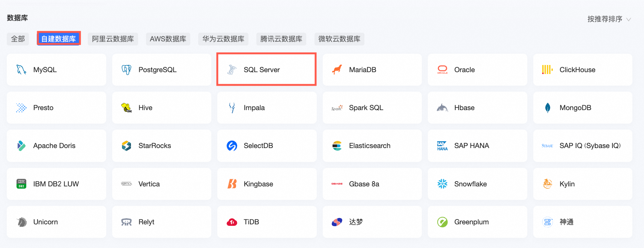
Task: Select the 自建数据库 filter tab
Action: (59, 39)
